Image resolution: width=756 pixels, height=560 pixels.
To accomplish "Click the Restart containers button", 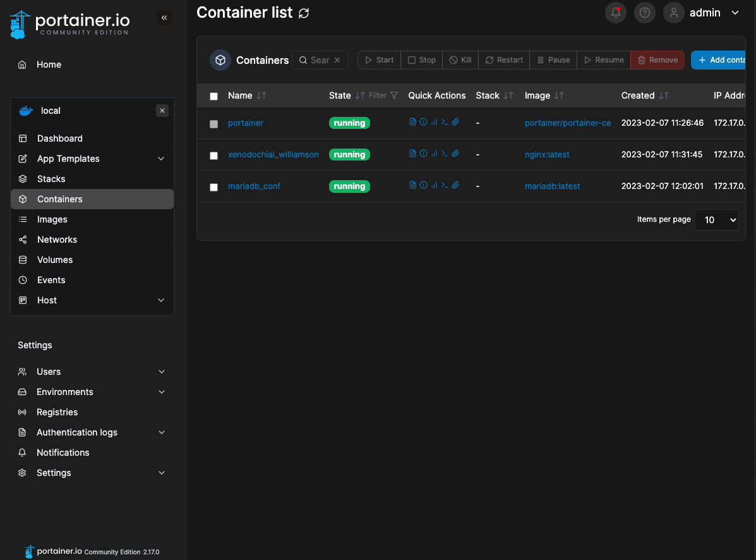I will click(x=504, y=60).
